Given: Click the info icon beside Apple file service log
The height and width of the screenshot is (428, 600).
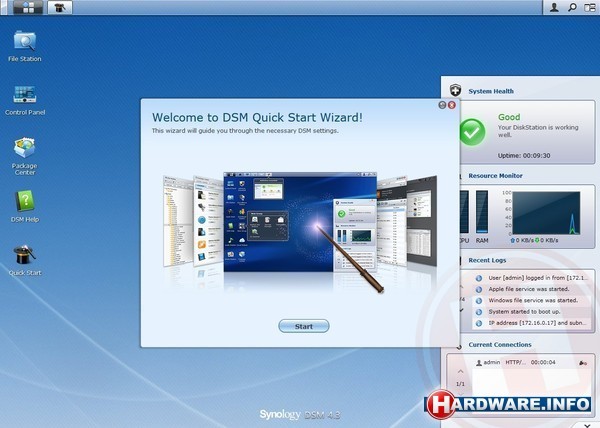Looking at the screenshot, I should 479,290.
